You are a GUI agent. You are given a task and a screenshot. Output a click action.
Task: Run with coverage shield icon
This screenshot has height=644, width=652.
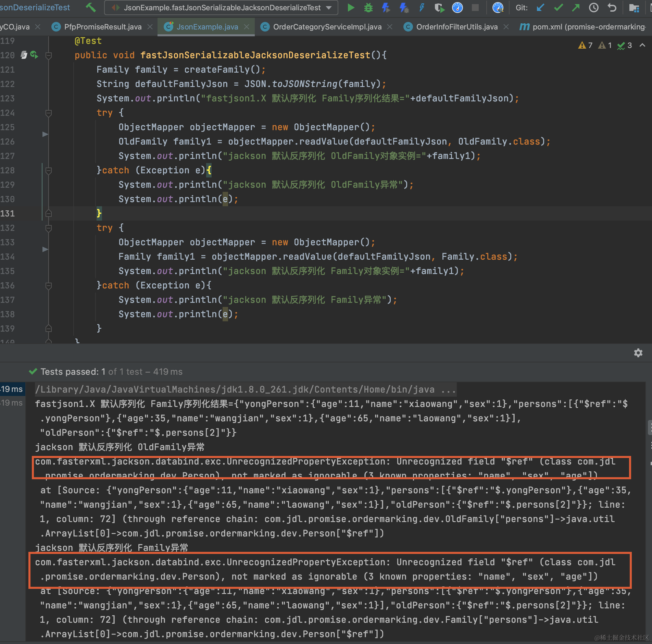(439, 7)
